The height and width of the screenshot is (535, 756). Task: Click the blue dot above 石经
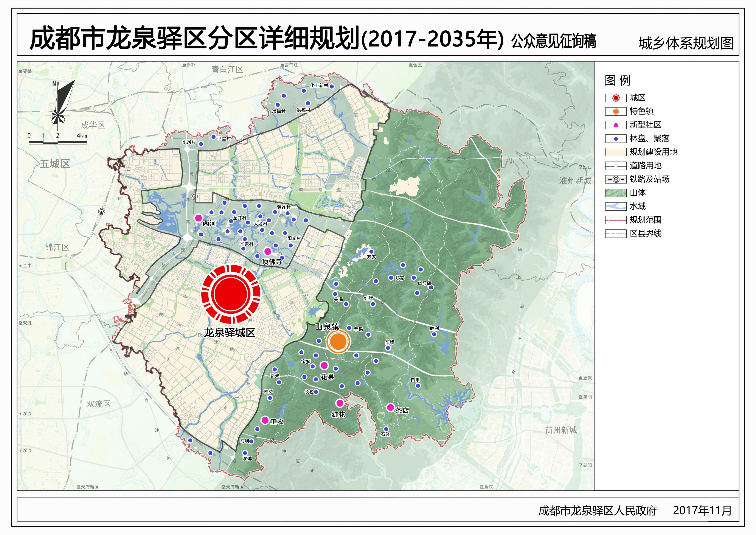(387, 429)
